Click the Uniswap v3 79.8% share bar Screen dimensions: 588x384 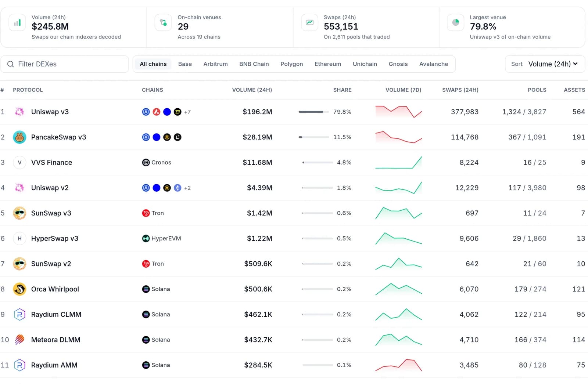click(314, 112)
